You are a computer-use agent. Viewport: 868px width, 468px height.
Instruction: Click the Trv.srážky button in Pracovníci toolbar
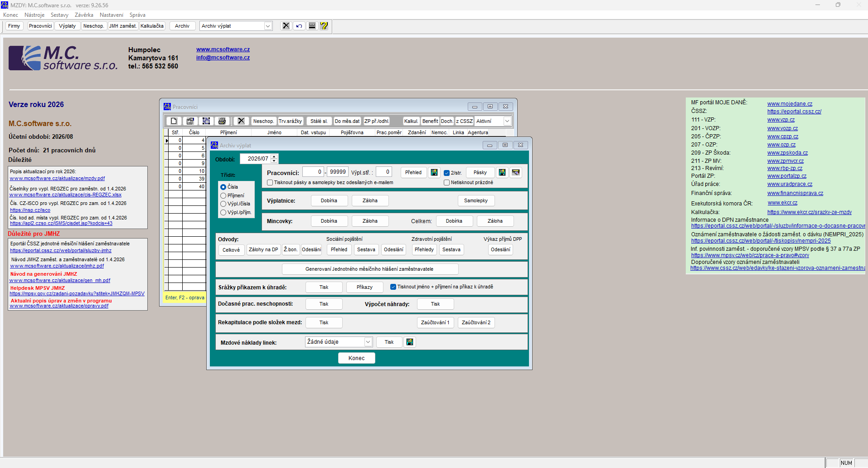pos(290,121)
